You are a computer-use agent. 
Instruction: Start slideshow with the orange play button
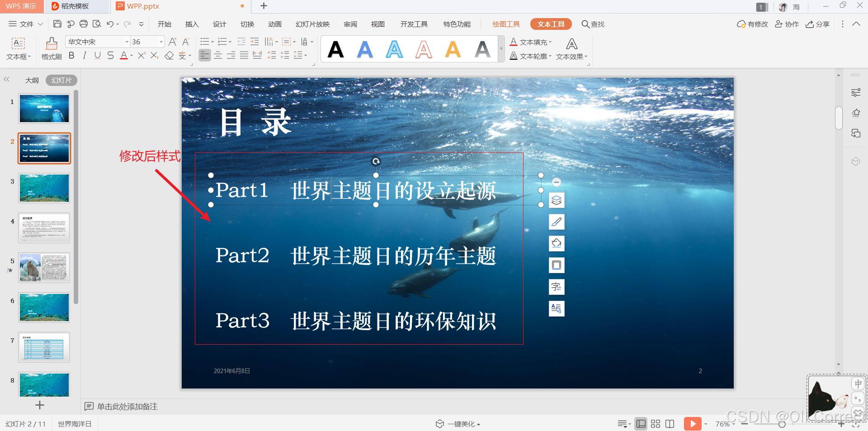[x=693, y=424]
